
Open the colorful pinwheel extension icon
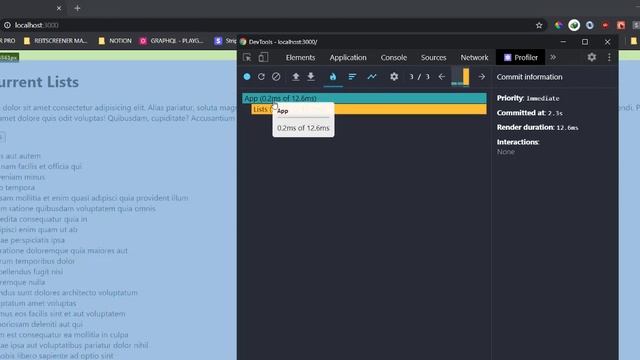point(558,25)
